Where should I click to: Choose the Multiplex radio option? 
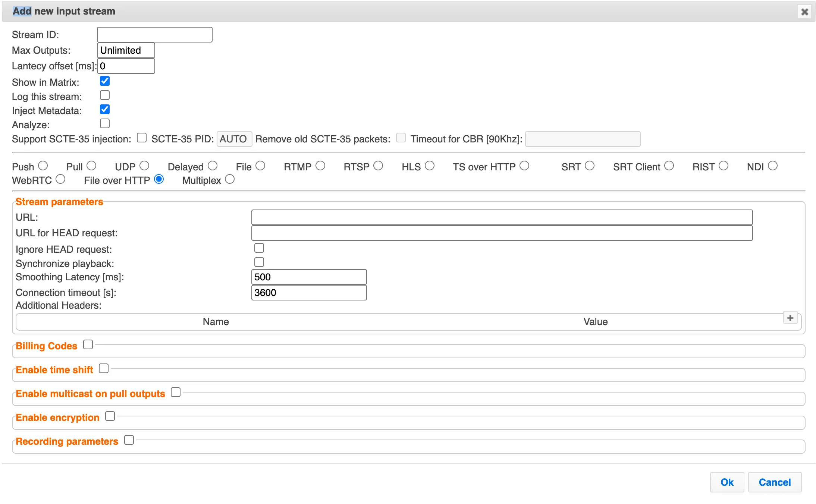pos(230,179)
